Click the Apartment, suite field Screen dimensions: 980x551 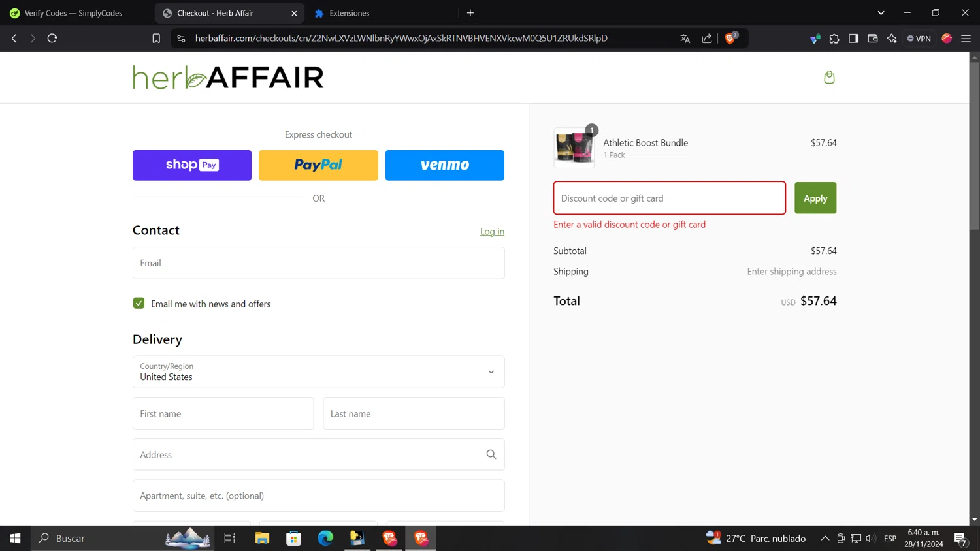(319, 496)
